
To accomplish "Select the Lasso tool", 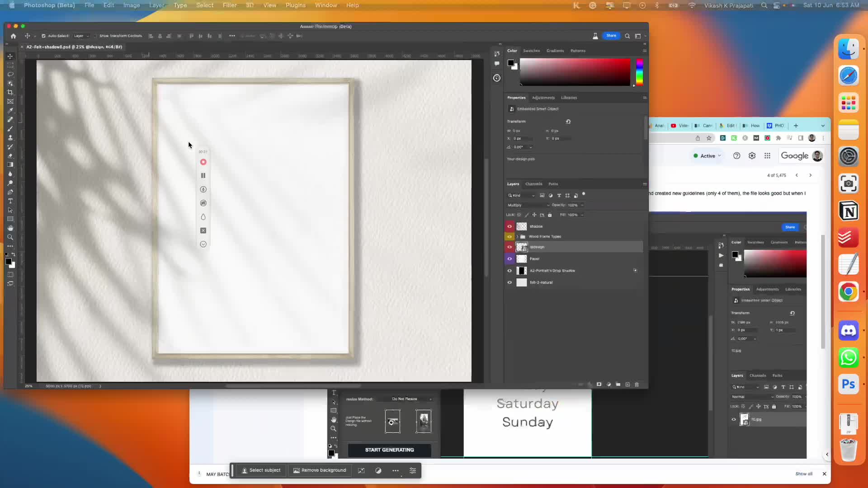I will pos(10,74).
